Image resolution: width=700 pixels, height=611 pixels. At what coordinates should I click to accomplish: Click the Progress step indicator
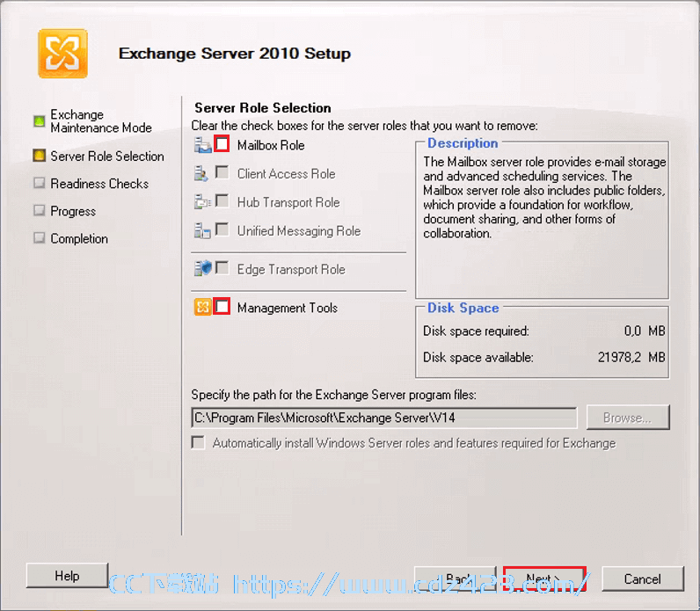pos(40,211)
